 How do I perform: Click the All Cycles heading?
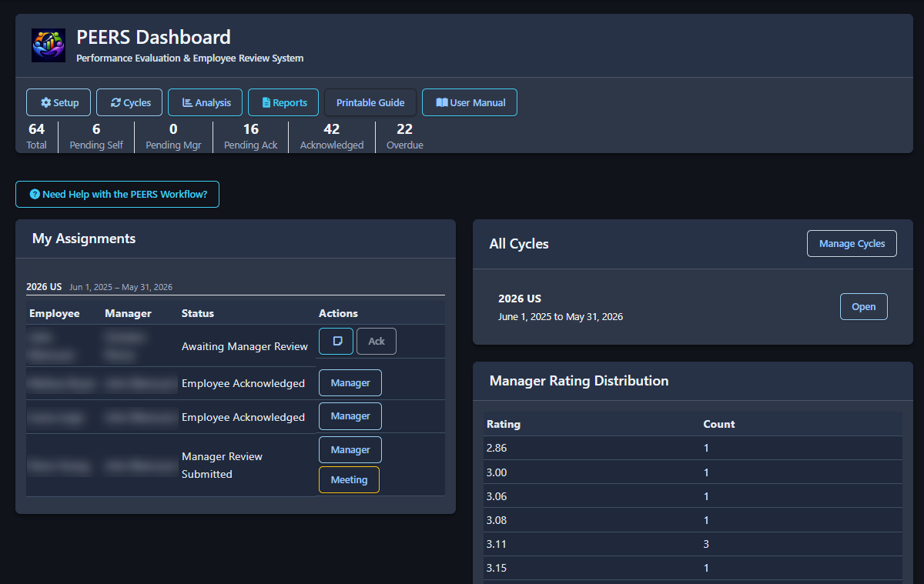click(519, 243)
